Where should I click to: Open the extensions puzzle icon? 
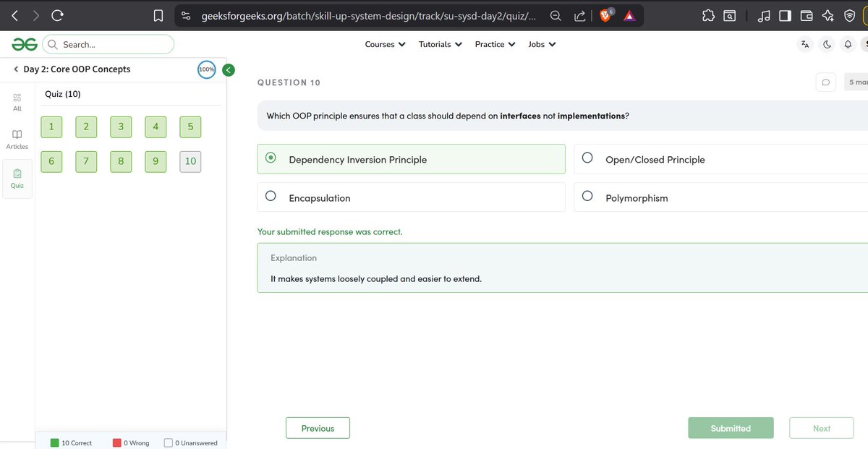(x=708, y=15)
